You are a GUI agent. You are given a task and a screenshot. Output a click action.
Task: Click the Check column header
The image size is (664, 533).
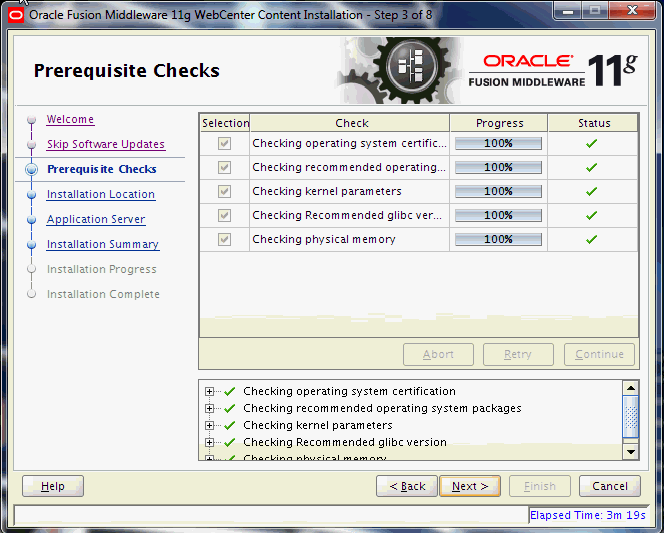point(350,123)
